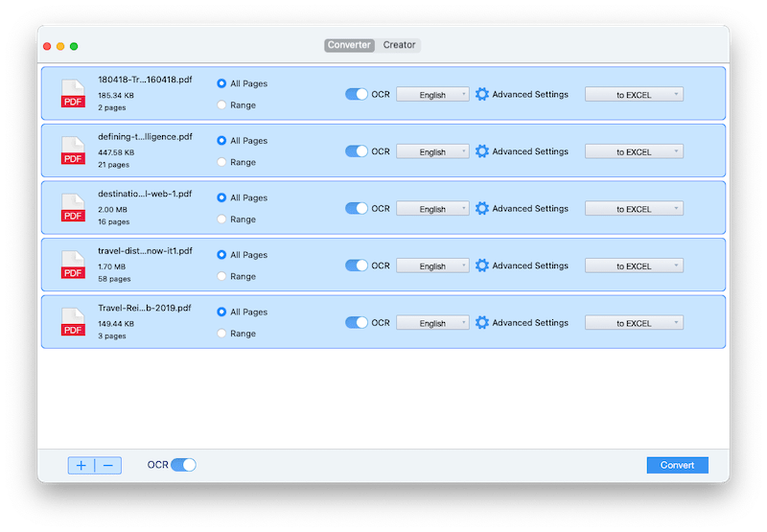Click the plus icon to add files
767x532 pixels.
point(81,466)
